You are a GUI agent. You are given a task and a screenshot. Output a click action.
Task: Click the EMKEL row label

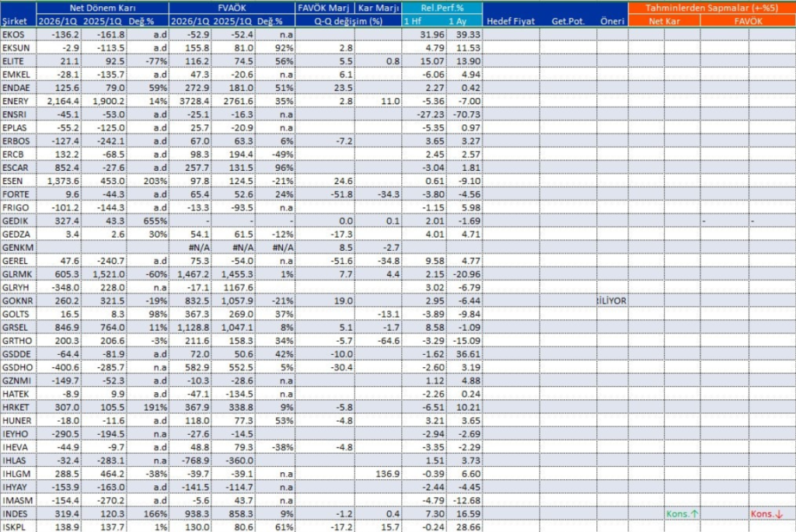click(x=19, y=75)
